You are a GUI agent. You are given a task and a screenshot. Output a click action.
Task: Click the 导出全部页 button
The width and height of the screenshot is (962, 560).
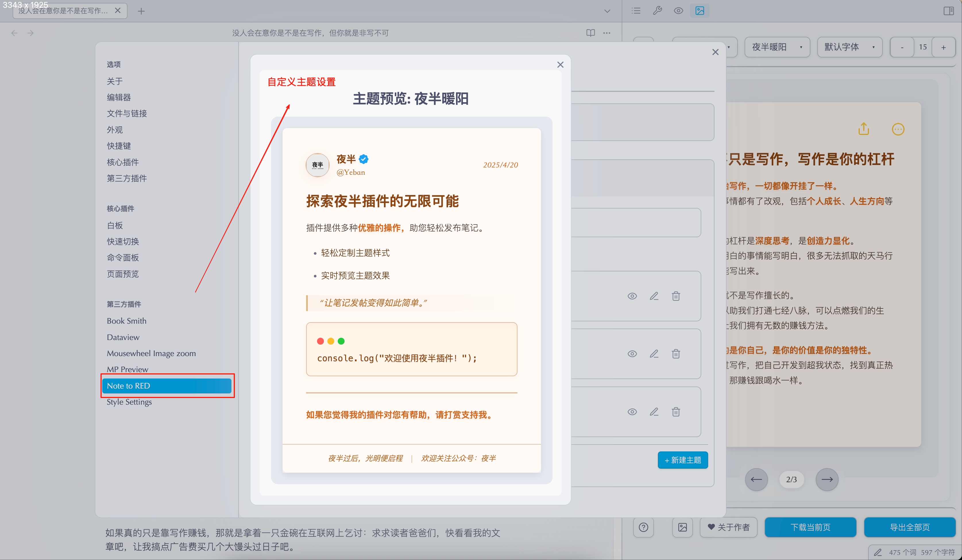(909, 527)
